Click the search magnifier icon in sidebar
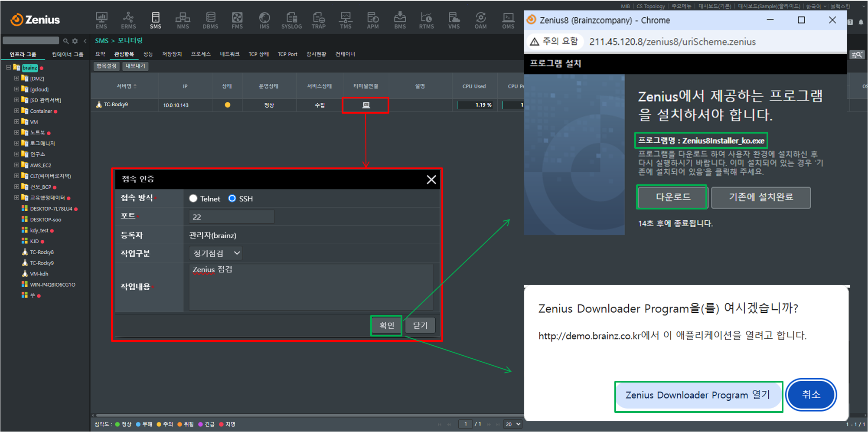The image size is (868, 432). pos(66,41)
